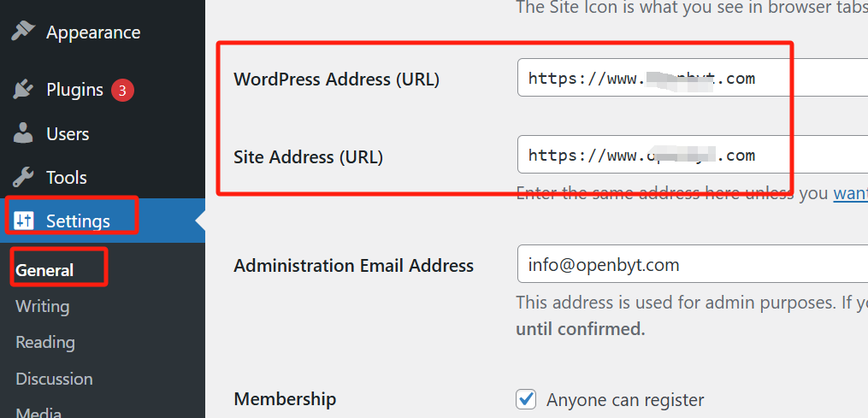
Task: Open the Writing settings submenu
Action: point(43,307)
